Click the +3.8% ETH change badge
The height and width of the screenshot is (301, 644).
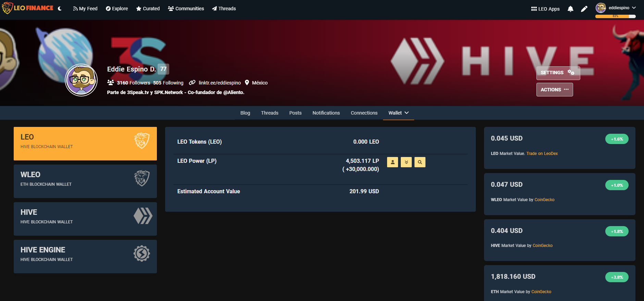pos(617,277)
